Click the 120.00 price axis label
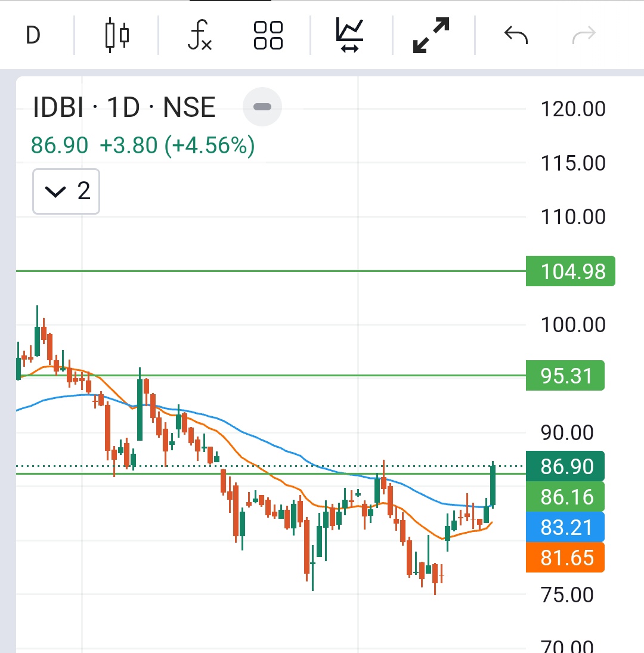644x653 pixels. pyautogui.click(x=573, y=109)
